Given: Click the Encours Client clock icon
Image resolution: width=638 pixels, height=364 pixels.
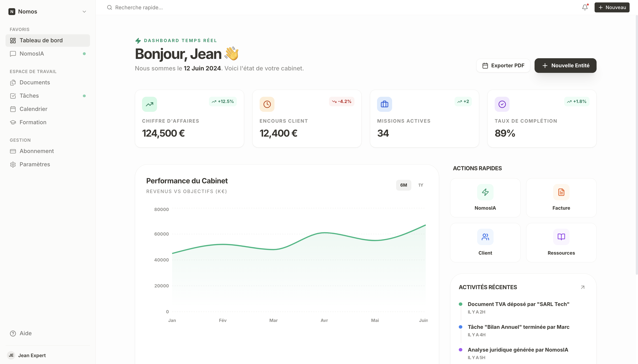Looking at the screenshot, I should click(x=267, y=104).
